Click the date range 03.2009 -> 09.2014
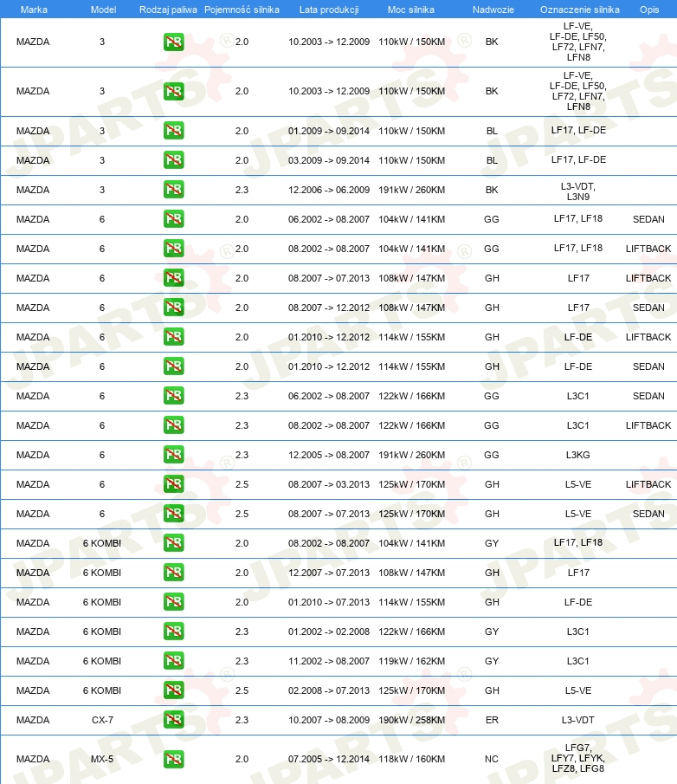The width and height of the screenshot is (677, 784). click(x=329, y=160)
